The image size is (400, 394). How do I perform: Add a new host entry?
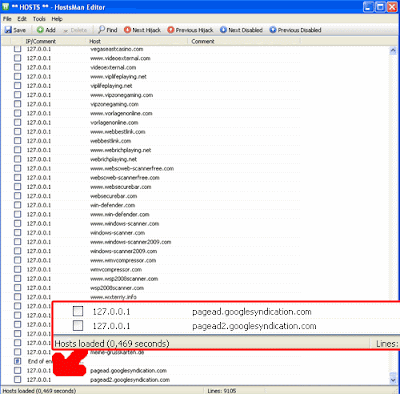(46, 30)
